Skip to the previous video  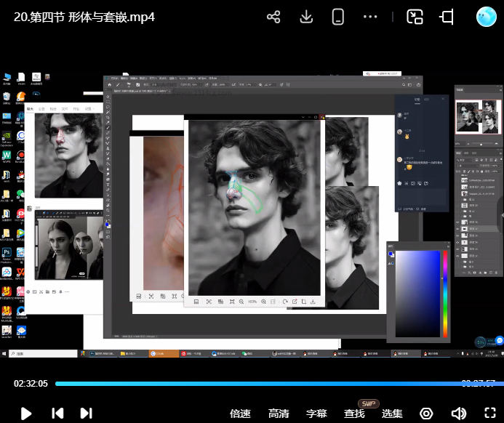click(x=57, y=414)
